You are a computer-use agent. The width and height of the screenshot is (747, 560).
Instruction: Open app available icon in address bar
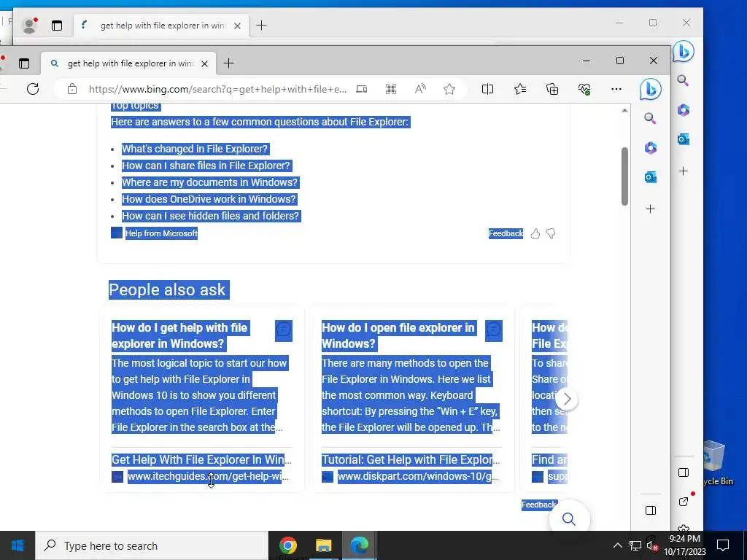362,89
